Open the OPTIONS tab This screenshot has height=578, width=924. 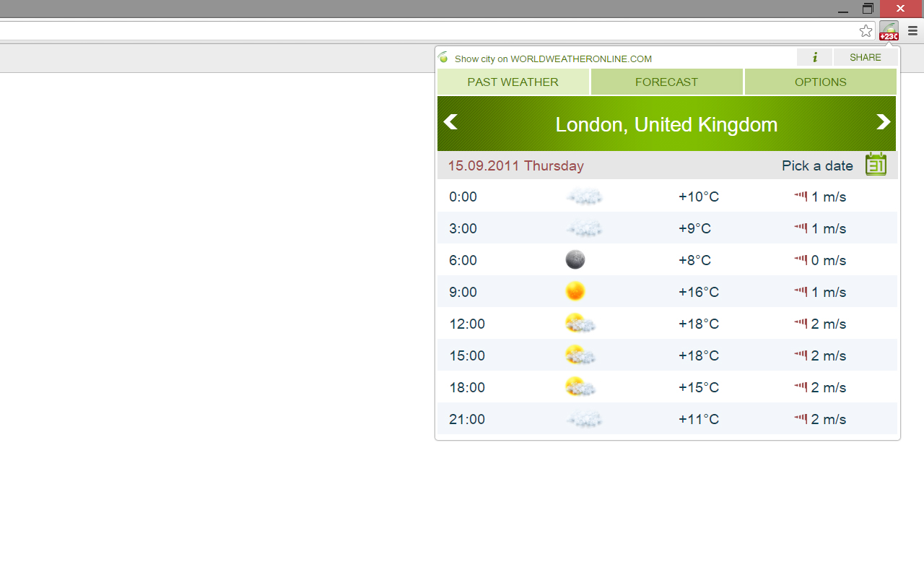820,82
